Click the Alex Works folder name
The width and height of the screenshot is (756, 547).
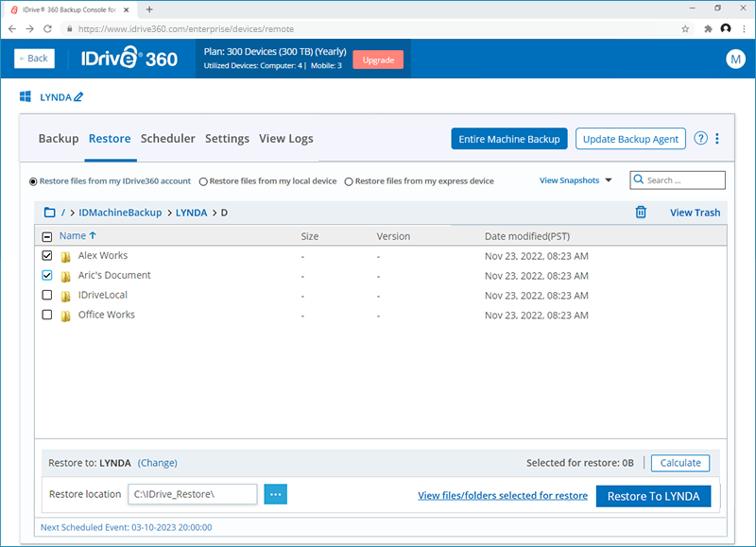(103, 255)
